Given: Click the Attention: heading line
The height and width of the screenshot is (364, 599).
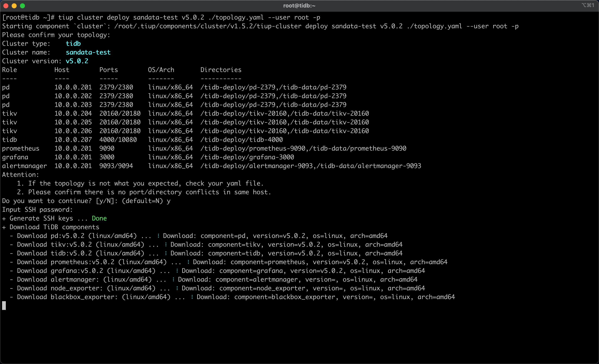Looking at the screenshot, I should tap(21, 175).
